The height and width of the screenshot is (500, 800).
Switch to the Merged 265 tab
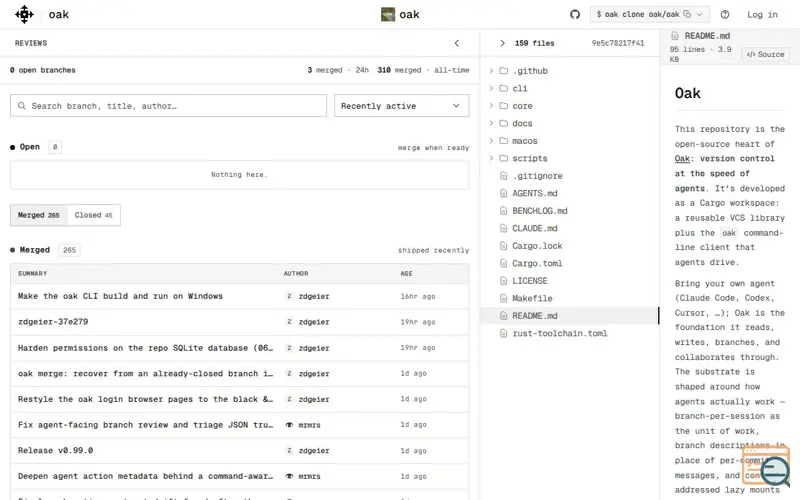[39, 215]
